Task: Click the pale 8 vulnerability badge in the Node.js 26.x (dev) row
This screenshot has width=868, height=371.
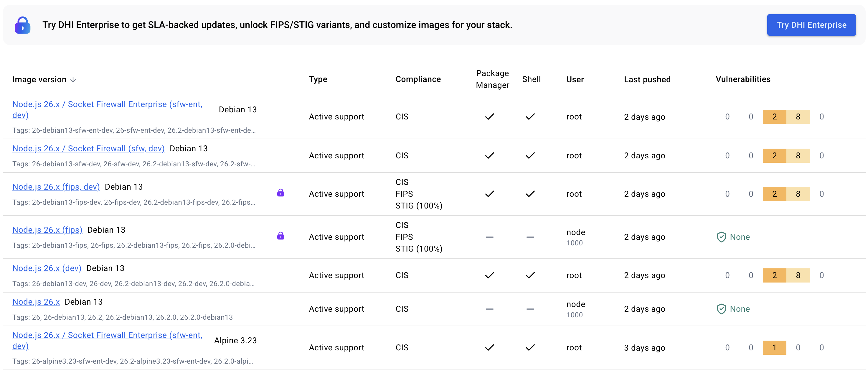Action: click(798, 275)
